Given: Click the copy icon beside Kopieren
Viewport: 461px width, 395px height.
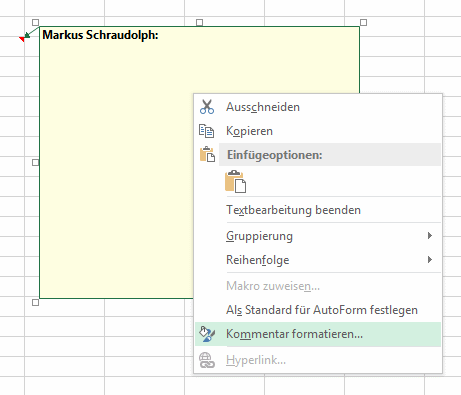Looking at the screenshot, I should tap(206, 131).
